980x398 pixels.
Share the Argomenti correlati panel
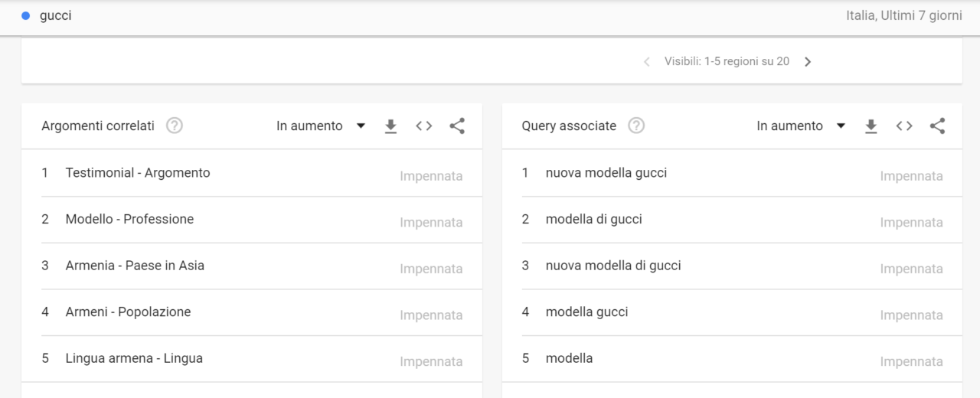(x=457, y=126)
